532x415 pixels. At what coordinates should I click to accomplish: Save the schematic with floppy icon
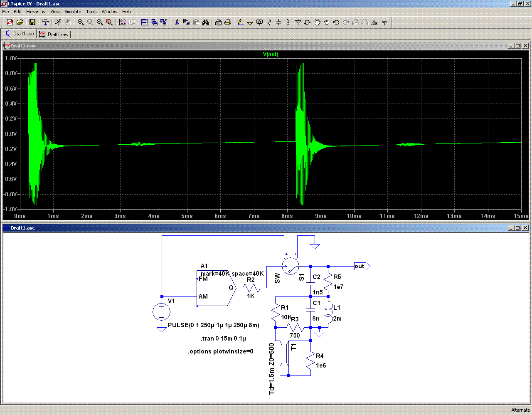pos(32,22)
